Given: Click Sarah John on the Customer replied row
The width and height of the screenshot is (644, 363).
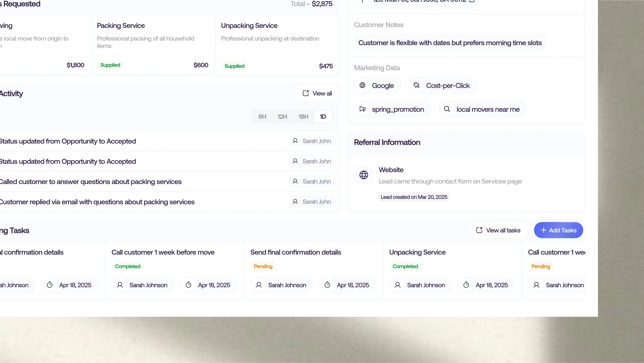Looking at the screenshot, I should [x=316, y=202].
